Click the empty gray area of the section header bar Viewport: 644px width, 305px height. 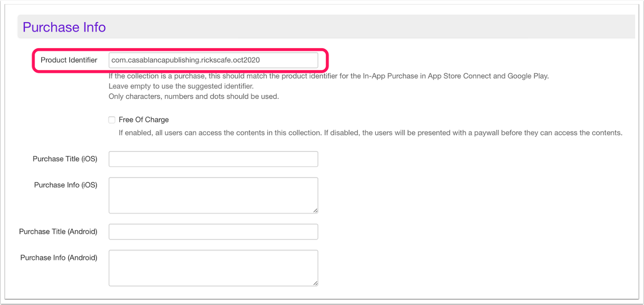[371, 27]
